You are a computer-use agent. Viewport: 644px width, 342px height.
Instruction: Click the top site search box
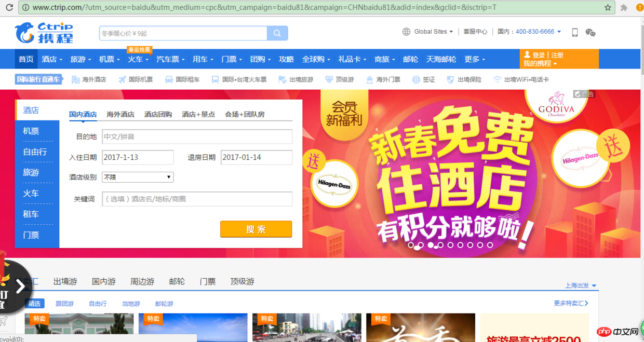click(183, 33)
